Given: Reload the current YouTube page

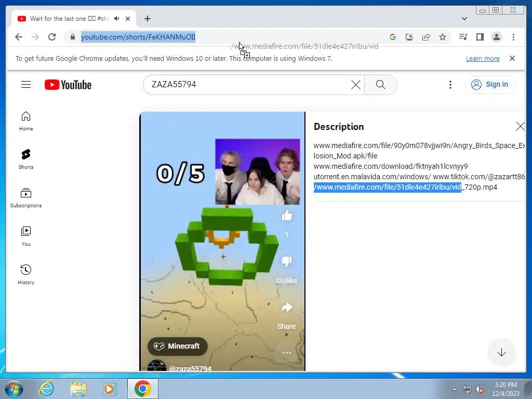Looking at the screenshot, I should [x=52, y=37].
